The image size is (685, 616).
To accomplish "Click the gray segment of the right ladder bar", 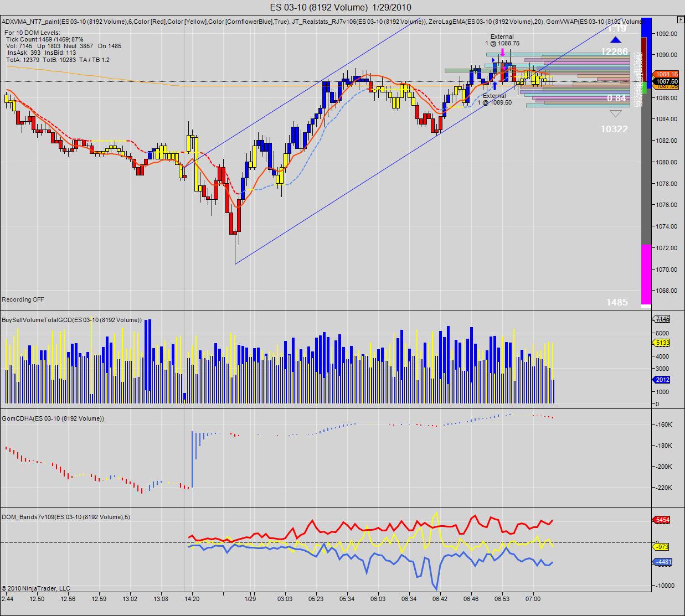I will [646, 168].
